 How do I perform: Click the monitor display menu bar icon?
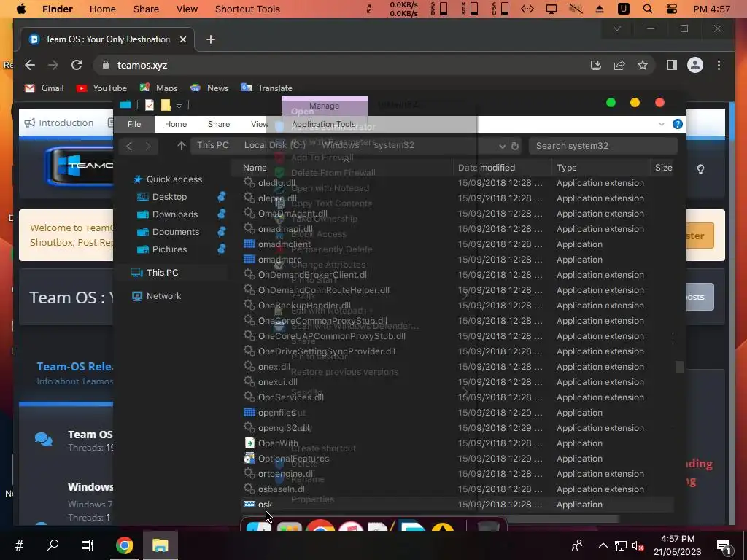tap(551, 9)
